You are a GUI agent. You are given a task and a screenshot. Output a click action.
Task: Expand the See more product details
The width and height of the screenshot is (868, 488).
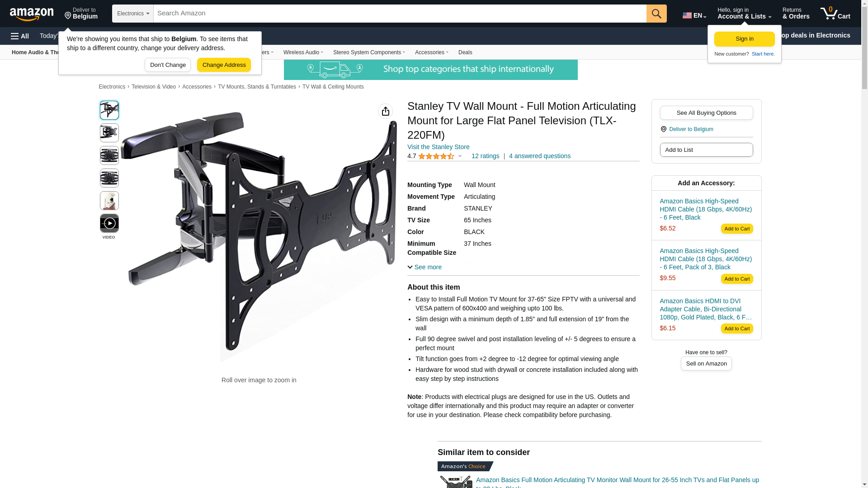[425, 267]
